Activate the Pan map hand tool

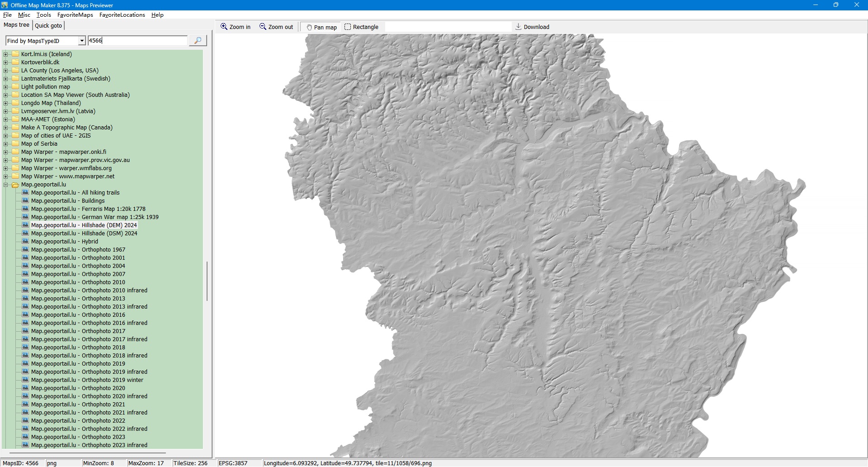pos(310,27)
